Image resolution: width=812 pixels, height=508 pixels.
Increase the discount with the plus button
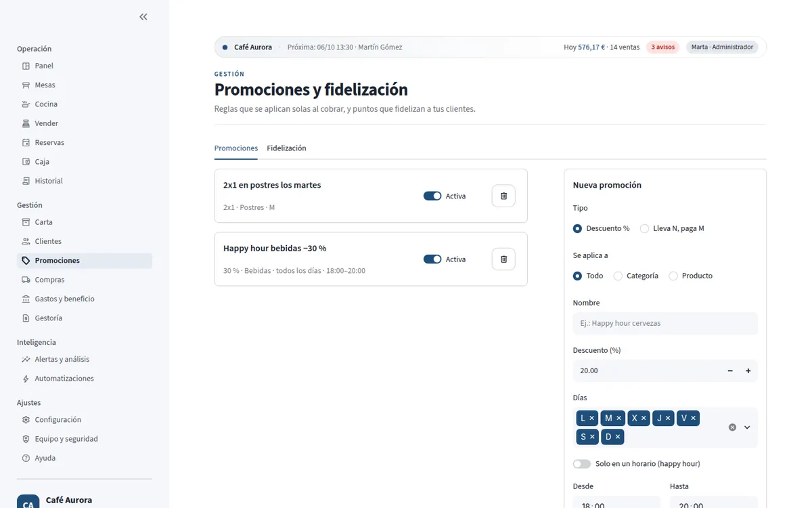click(x=748, y=371)
